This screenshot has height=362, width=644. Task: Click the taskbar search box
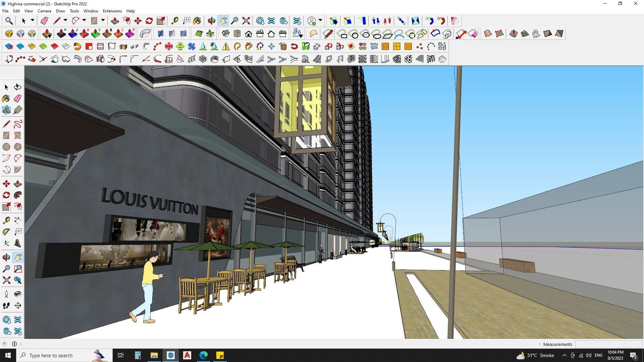click(64, 355)
